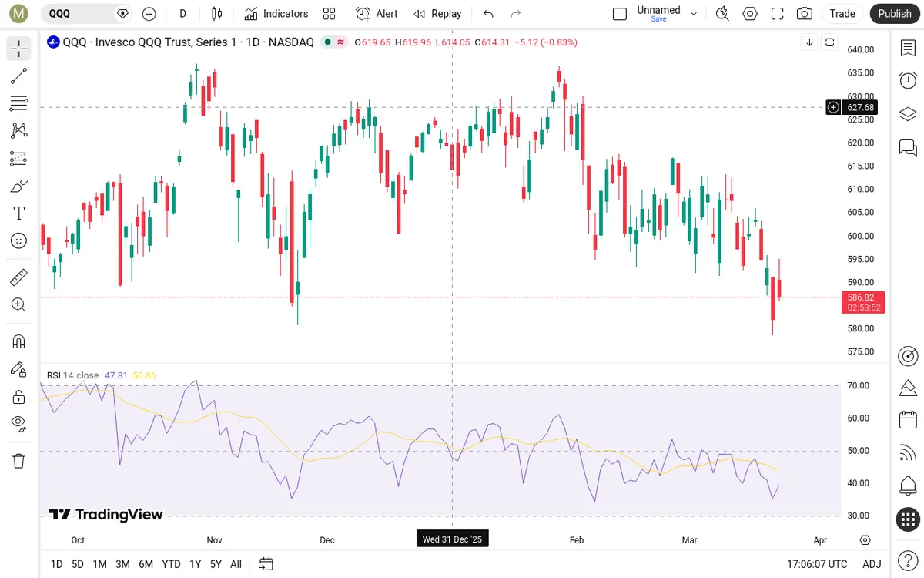Toggle lock all drawing tools
The image size is (924, 578).
pyautogui.click(x=19, y=397)
